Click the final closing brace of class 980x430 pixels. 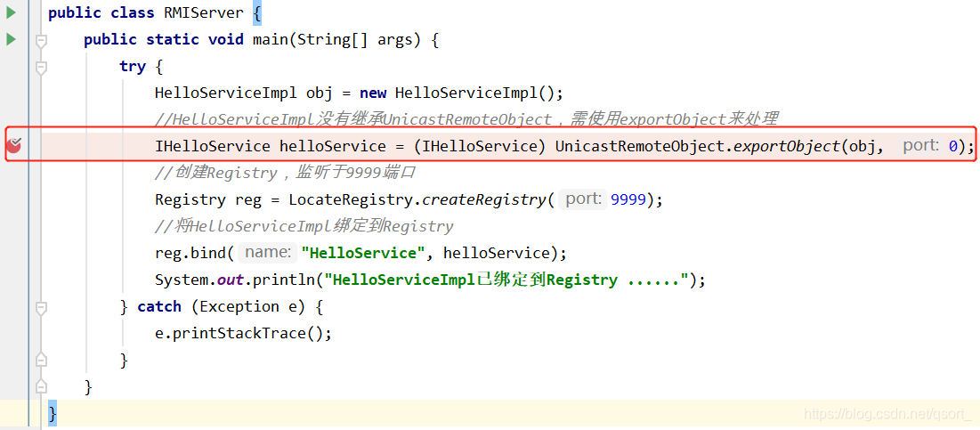tap(53, 413)
